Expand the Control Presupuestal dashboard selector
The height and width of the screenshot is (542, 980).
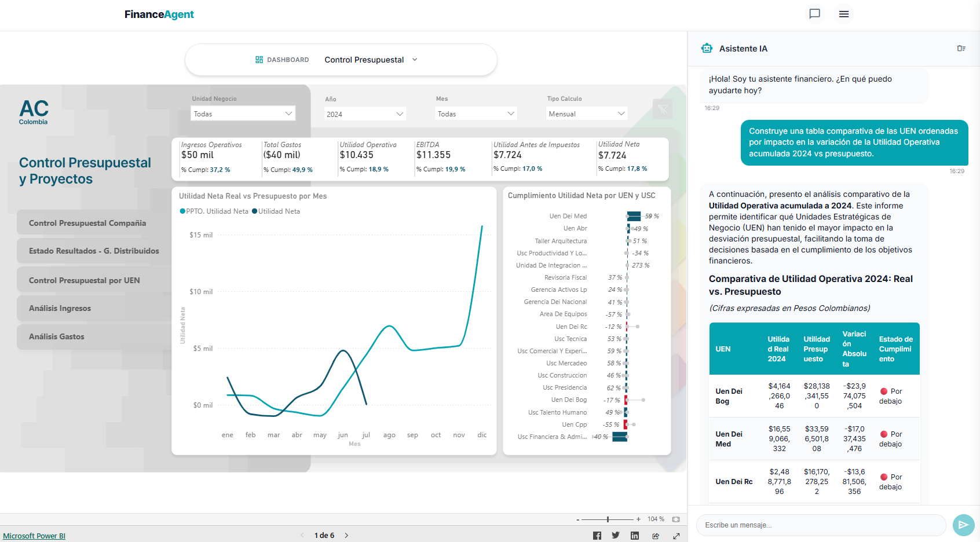371,60
